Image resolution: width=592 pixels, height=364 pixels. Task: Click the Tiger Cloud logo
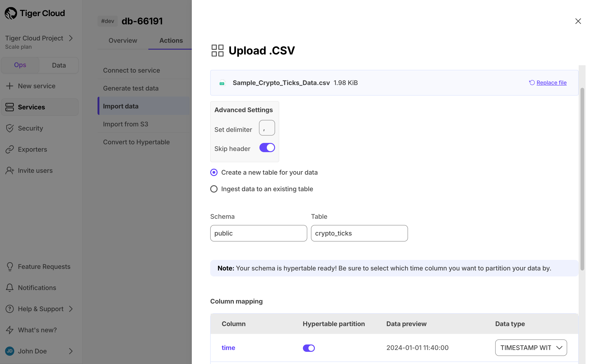click(x=34, y=13)
